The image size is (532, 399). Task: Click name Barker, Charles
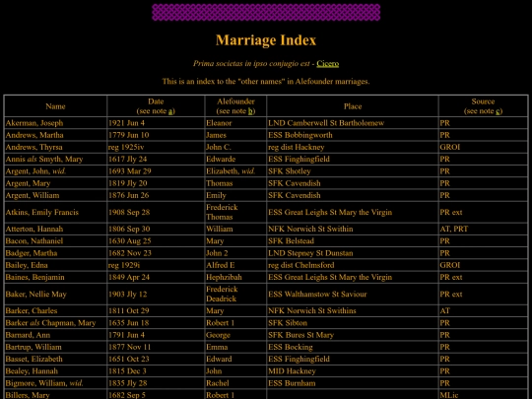coord(32,310)
